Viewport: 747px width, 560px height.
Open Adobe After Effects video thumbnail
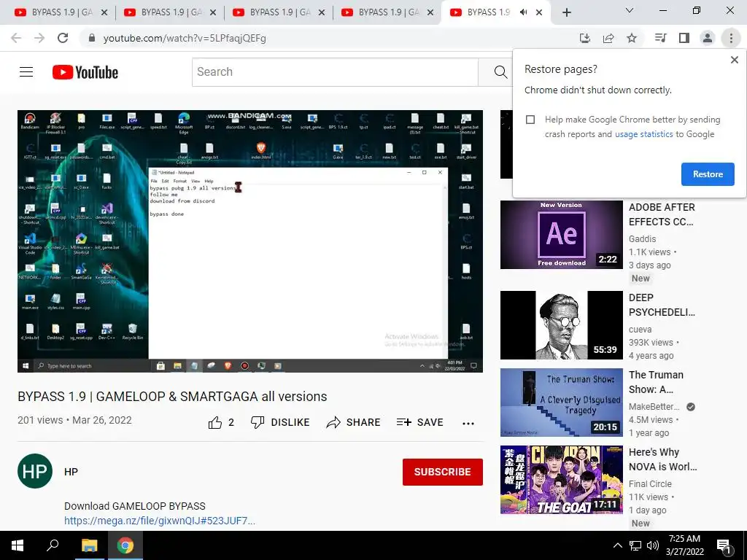point(561,235)
